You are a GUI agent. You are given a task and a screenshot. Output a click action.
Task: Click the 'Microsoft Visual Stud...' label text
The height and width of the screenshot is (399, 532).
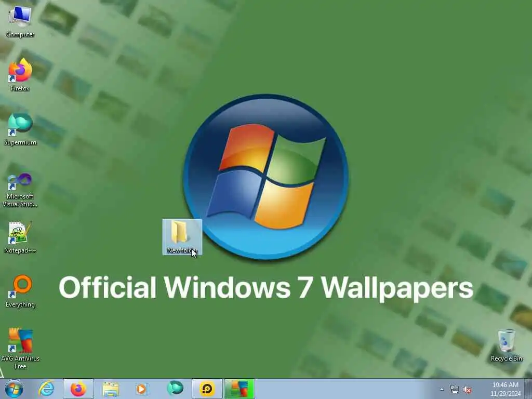click(x=20, y=200)
